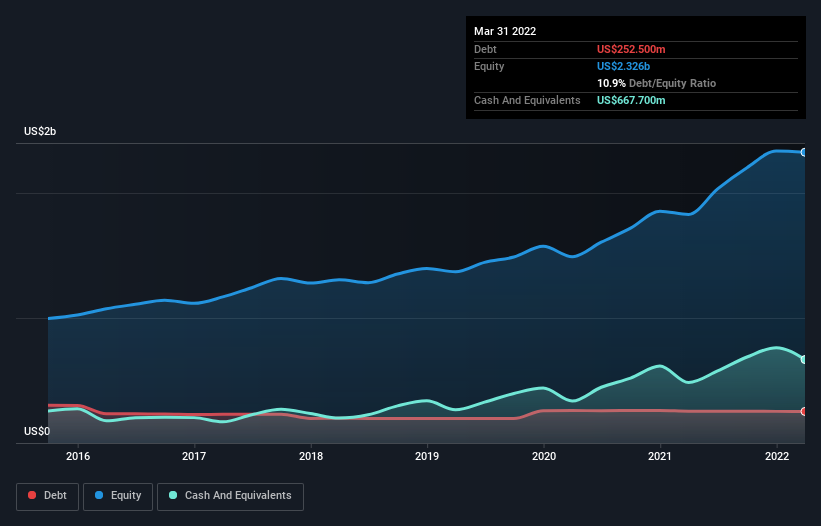Toggle the Cash And Equivalents legend item
821x526 pixels.
point(230,495)
